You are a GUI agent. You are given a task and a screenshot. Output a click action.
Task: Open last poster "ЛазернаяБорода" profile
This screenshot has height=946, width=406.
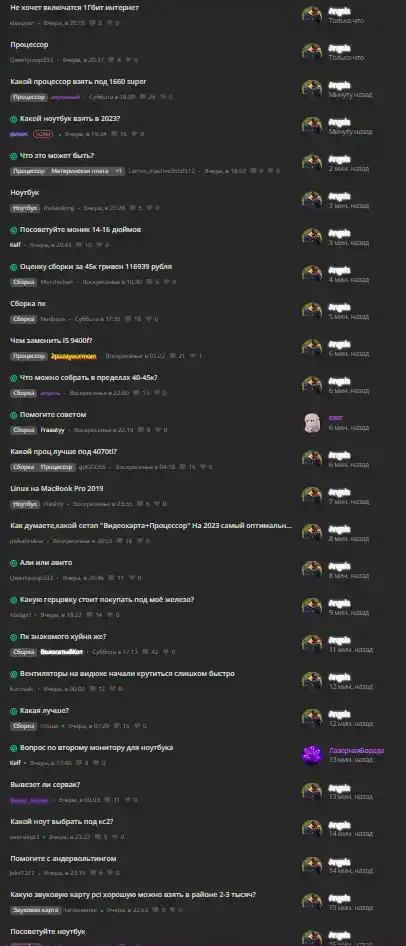point(356,751)
